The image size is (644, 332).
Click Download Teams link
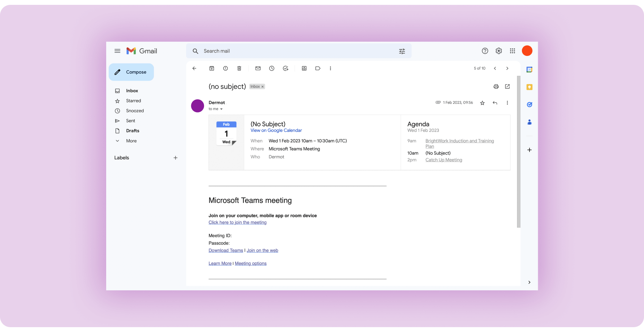tap(226, 250)
